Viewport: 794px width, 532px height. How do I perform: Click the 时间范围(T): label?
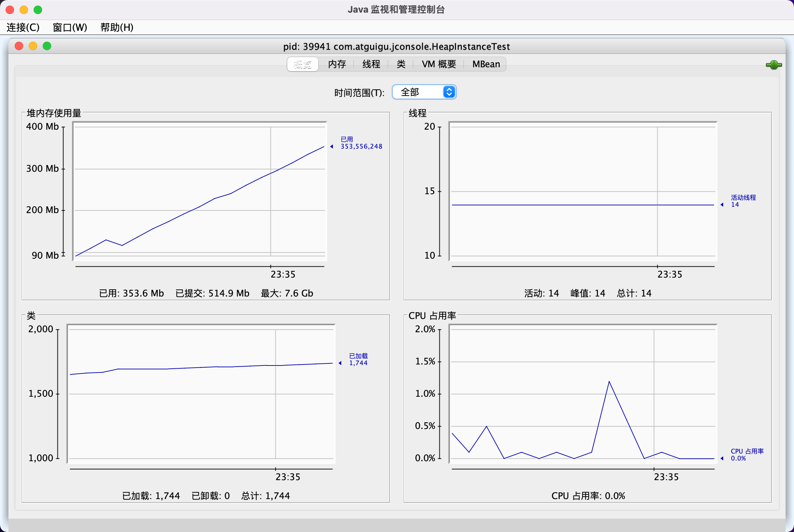360,93
